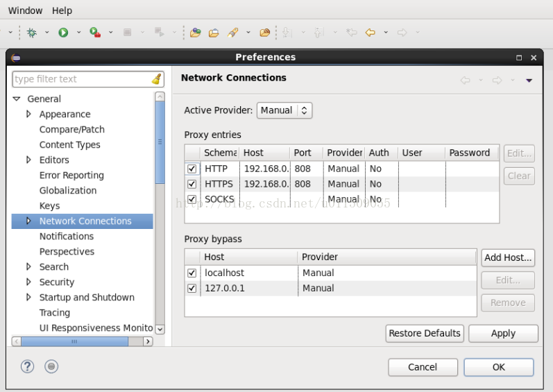Click the Next Annotation down arrow icon

pyautogui.click(x=287, y=33)
